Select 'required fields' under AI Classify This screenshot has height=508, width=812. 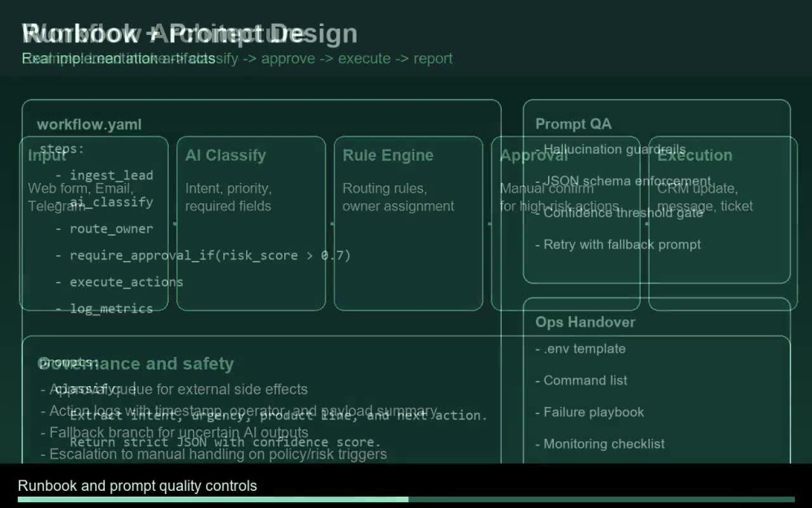tap(228, 206)
